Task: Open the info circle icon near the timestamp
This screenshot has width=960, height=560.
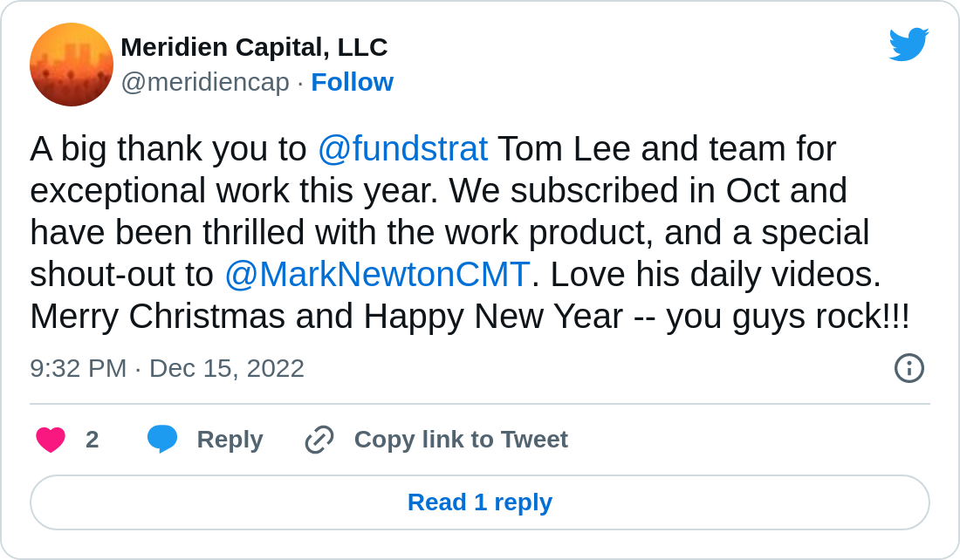Action: point(909,368)
